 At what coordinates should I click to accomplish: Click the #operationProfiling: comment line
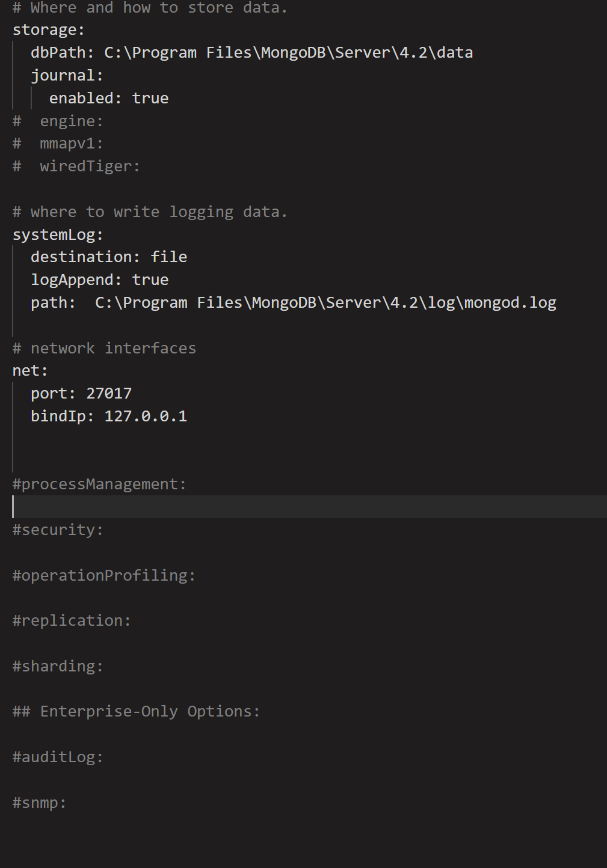[x=103, y=576]
